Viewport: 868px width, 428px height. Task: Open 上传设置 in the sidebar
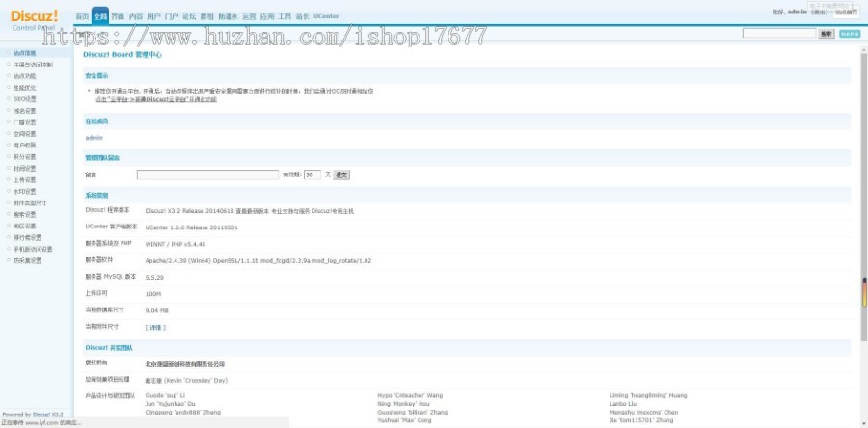[25, 179]
